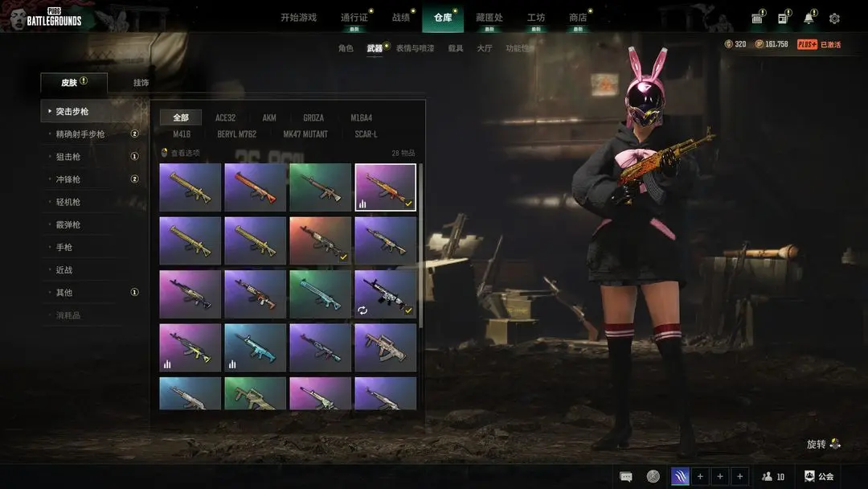
Task: Filter skins by ACE32
Action: [x=225, y=118]
